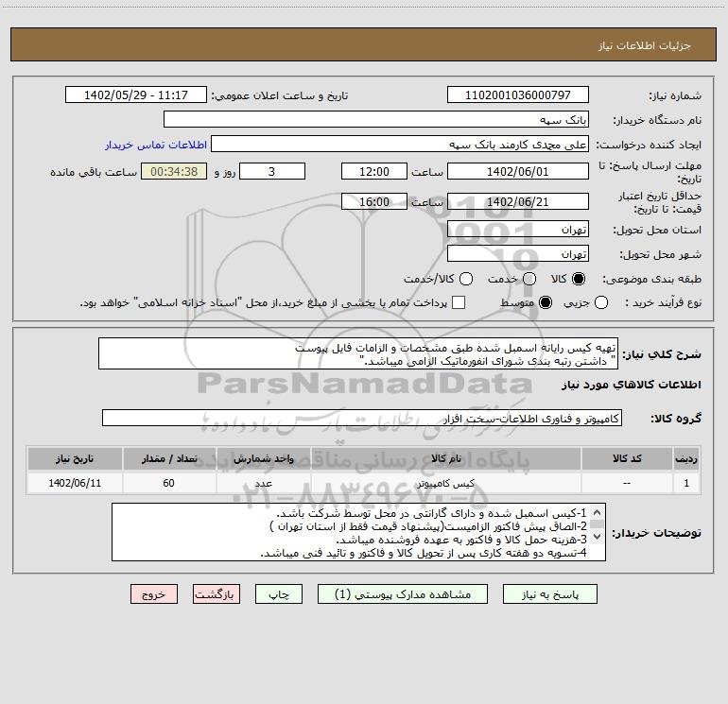Click the page title جزئیات اطلاعات نیاز
This screenshot has width=728, height=704.
(644, 45)
